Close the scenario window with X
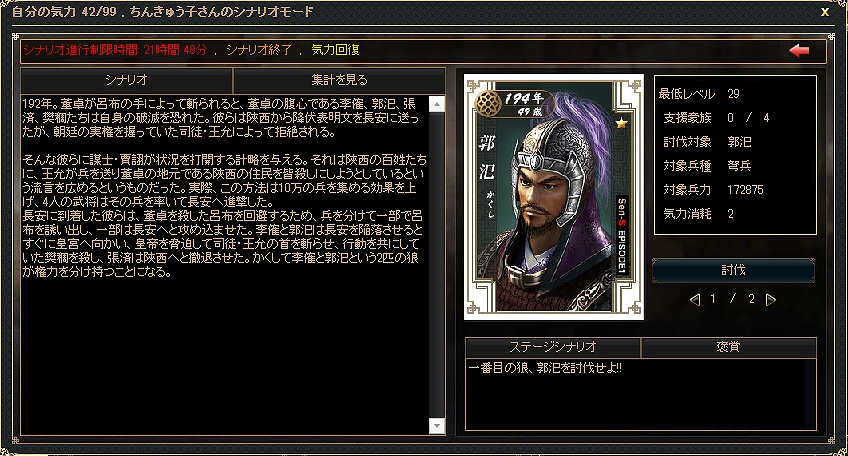 (x=825, y=12)
